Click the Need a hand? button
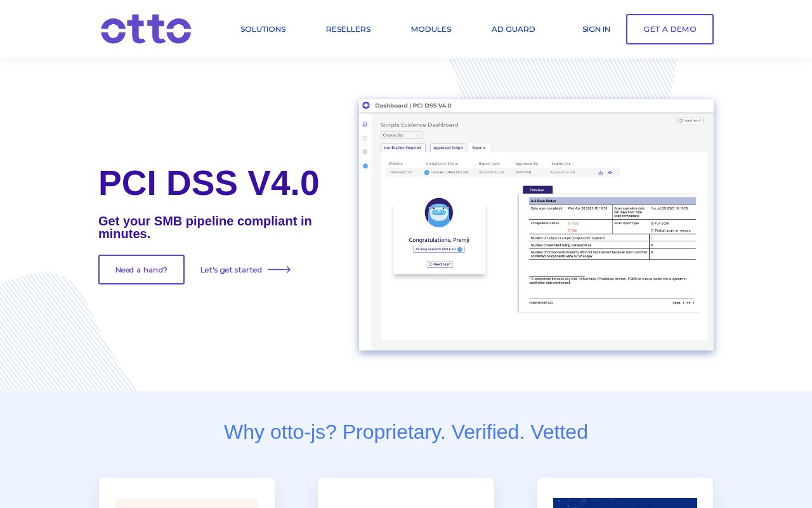 pyautogui.click(x=141, y=270)
